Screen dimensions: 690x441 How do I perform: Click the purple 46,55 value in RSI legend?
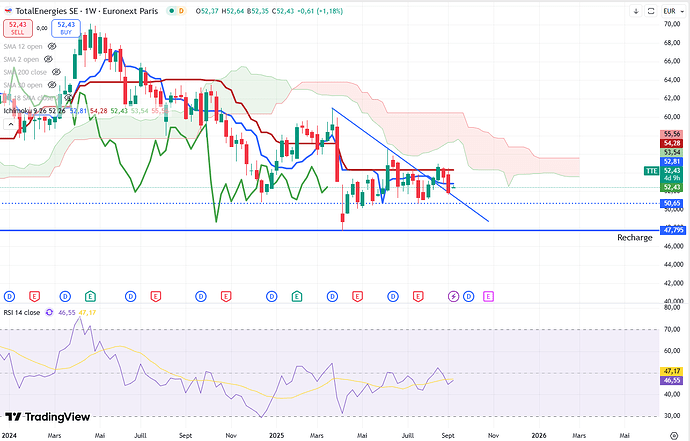67,312
